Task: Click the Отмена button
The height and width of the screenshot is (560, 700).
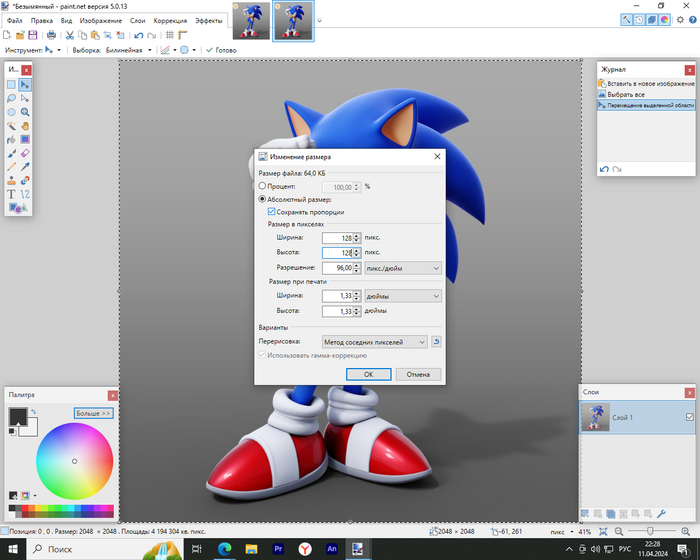Action: pos(418,374)
